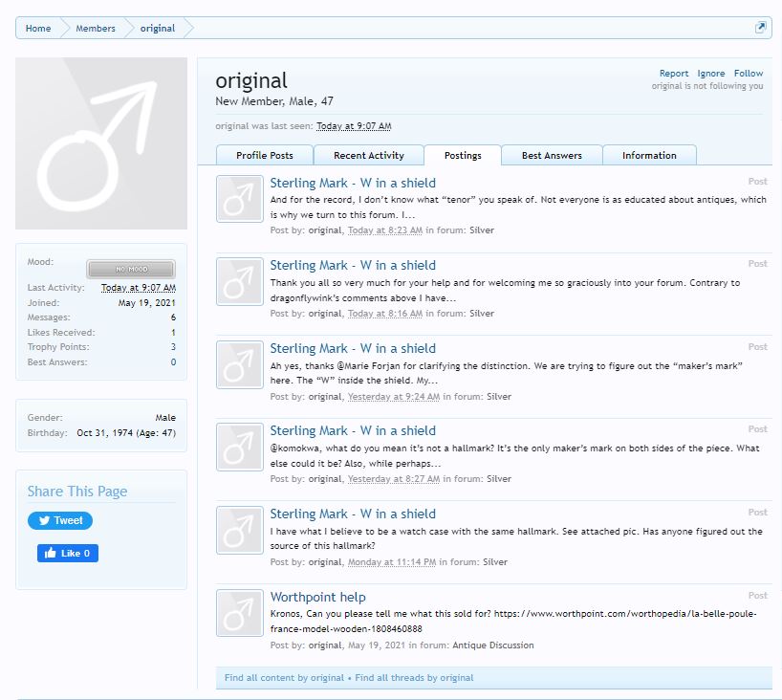
Task: Click the Post label on Worthpoint help row
Action: 757,595
